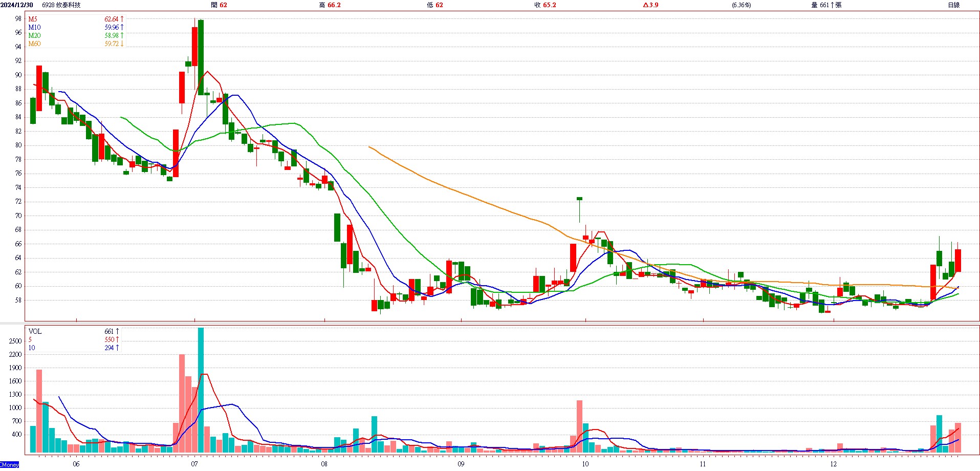Click the 1300 label on the volume axis

(15, 395)
